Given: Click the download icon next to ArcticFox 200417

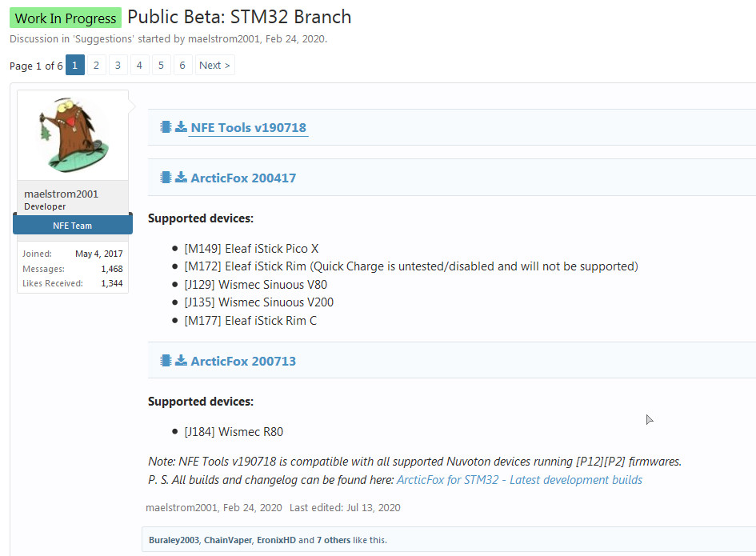Looking at the screenshot, I should [181, 178].
